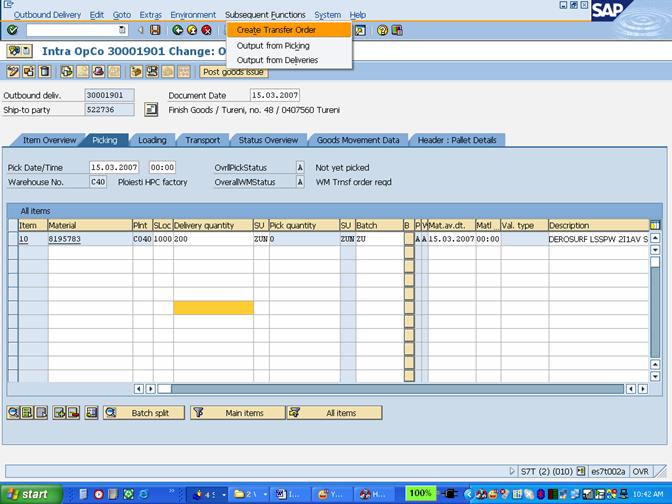Open command field history dropdown
The width and height of the screenshot is (672, 504).
[123, 30]
